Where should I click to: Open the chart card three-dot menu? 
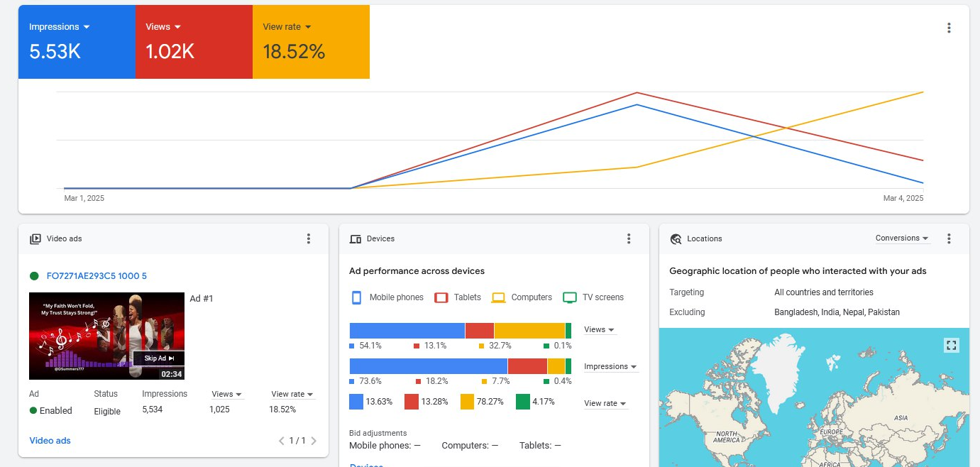(x=949, y=28)
